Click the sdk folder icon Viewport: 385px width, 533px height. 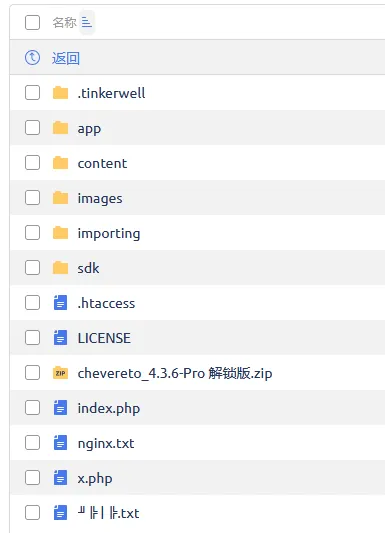[60, 268]
